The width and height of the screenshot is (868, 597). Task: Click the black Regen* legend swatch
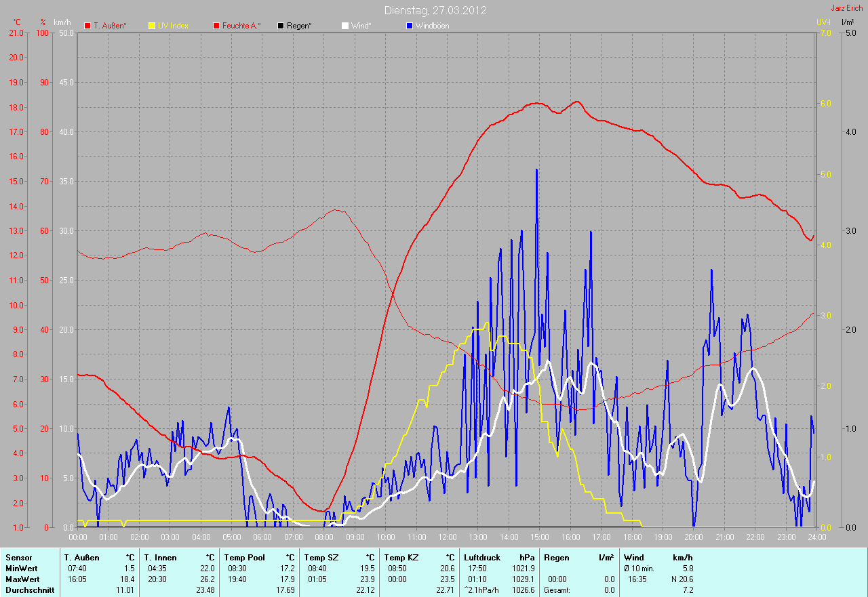click(280, 26)
